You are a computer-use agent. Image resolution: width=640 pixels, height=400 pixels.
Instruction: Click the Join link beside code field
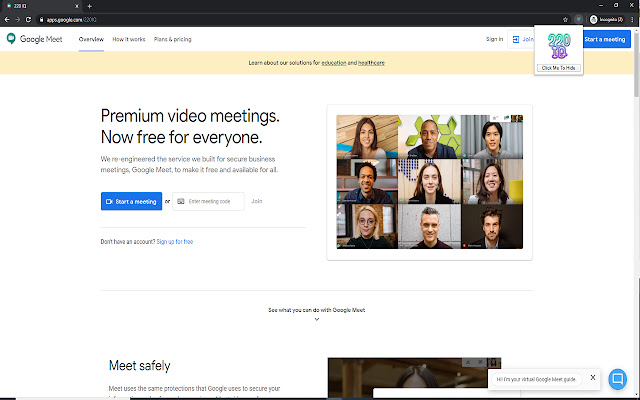tap(257, 201)
